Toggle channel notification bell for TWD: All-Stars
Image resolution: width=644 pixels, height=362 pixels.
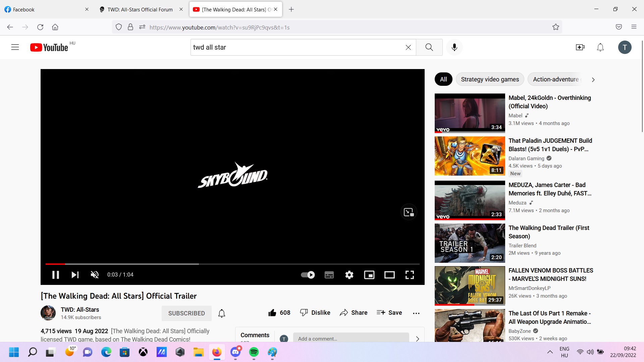pyautogui.click(x=222, y=313)
